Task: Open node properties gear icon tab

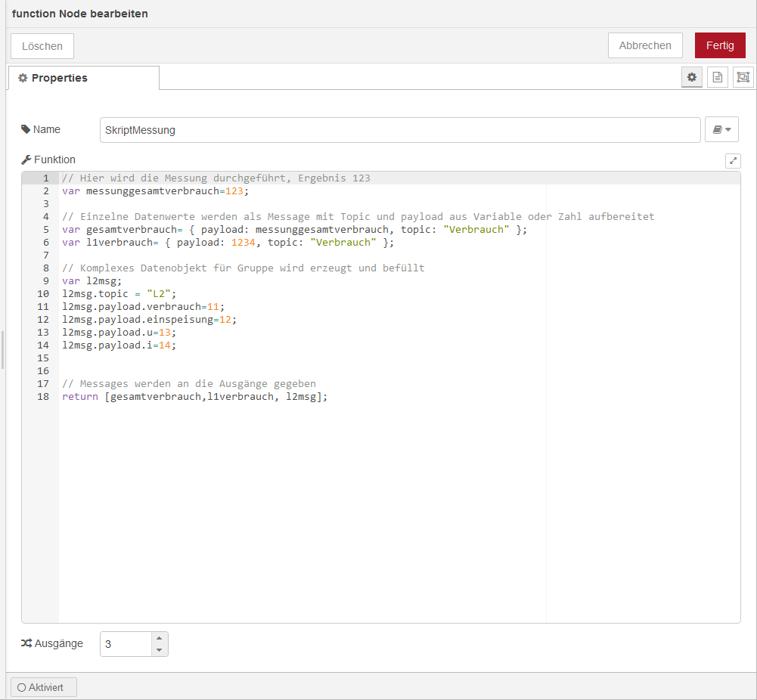Action: point(691,77)
